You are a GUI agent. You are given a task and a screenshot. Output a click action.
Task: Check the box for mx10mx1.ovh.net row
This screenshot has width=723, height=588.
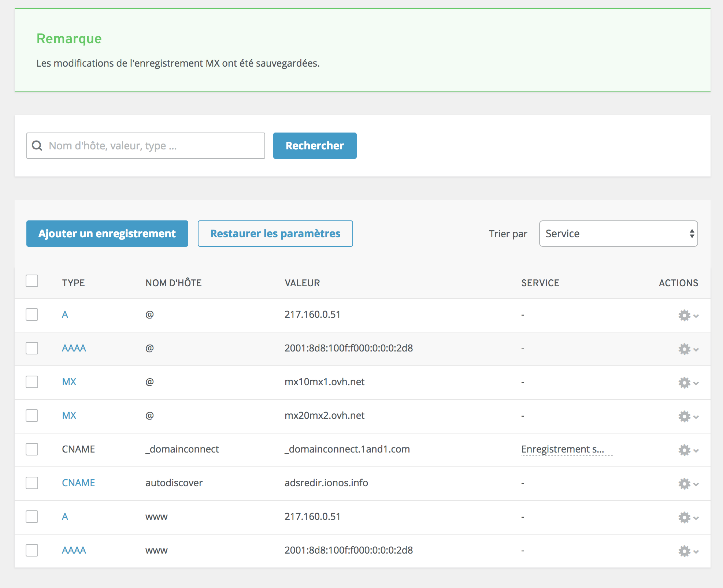coord(32,382)
